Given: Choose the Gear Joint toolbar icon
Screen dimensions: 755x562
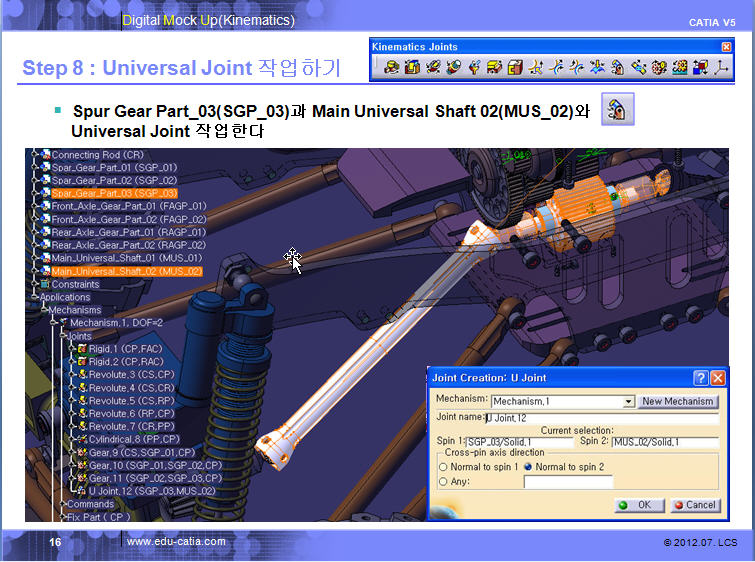Looking at the screenshot, I should 660,68.
